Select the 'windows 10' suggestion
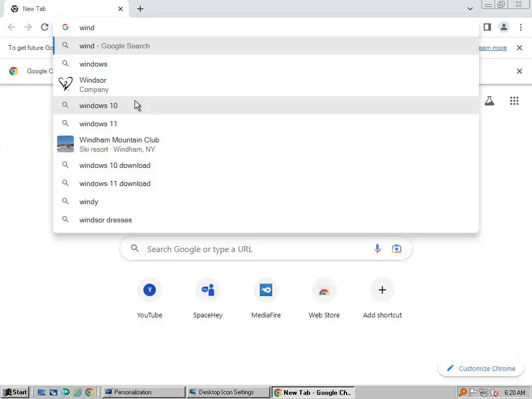 click(266, 105)
